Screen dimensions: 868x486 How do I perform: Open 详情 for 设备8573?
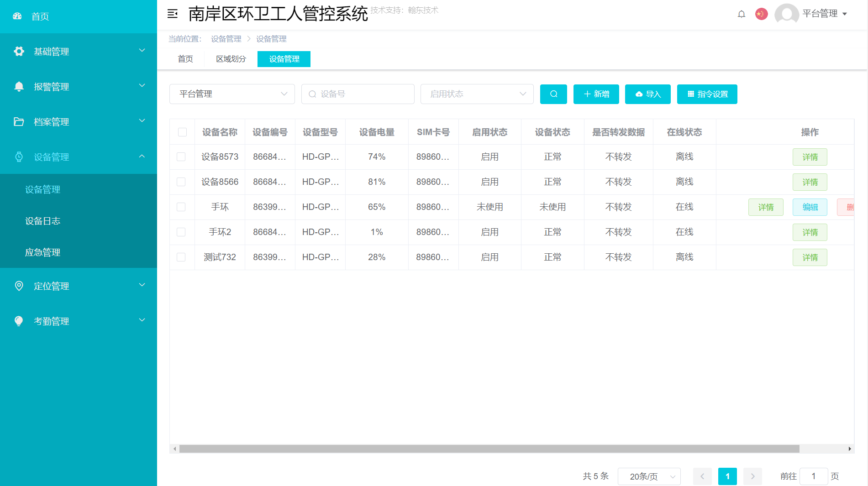click(x=810, y=157)
